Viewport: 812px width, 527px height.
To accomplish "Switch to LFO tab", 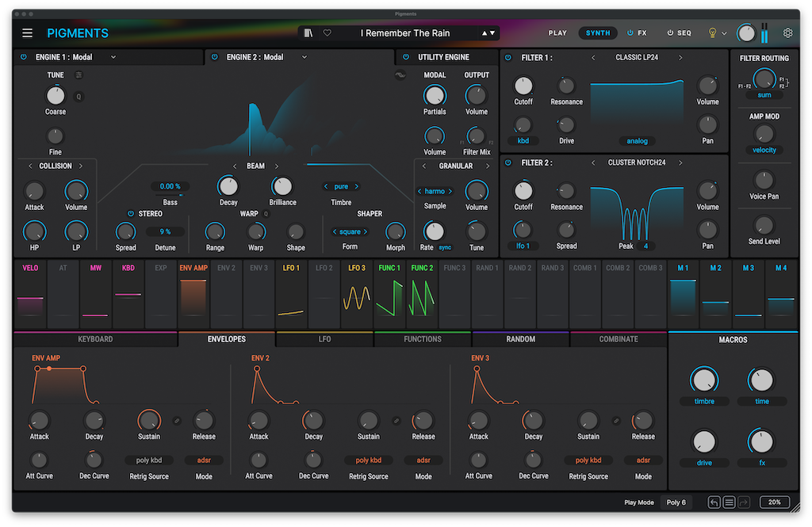I will tap(324, 339).
